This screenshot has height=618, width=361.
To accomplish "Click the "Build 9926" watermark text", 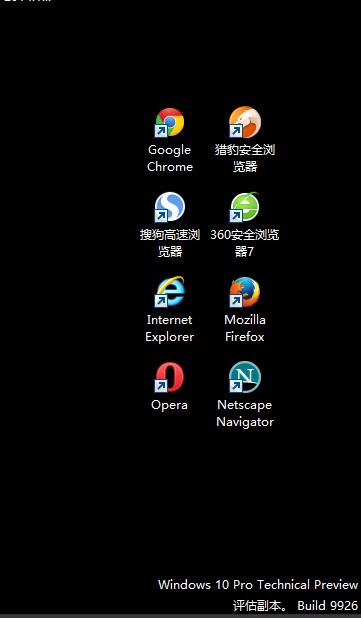I will coord(328,605).
